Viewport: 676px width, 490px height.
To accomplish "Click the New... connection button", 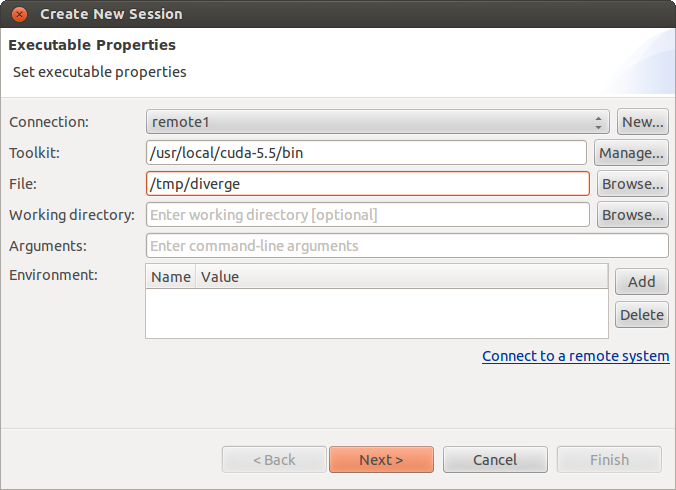I will click(x=642, y=122).
